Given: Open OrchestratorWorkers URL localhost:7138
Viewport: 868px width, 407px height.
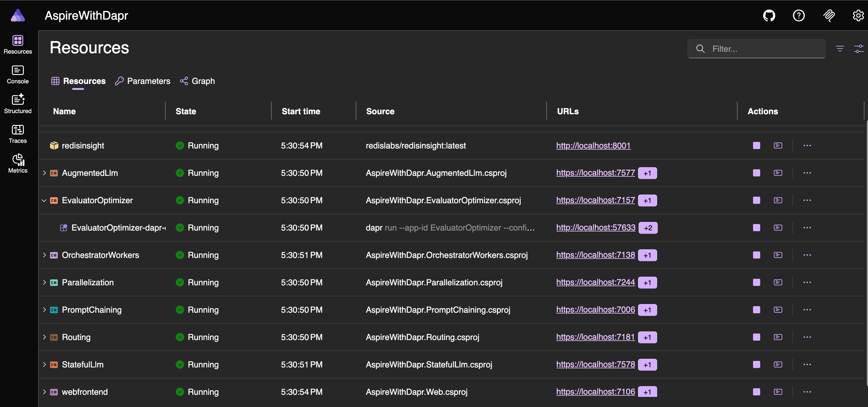Looking at the screenshot, I should (x=595, y=255).
